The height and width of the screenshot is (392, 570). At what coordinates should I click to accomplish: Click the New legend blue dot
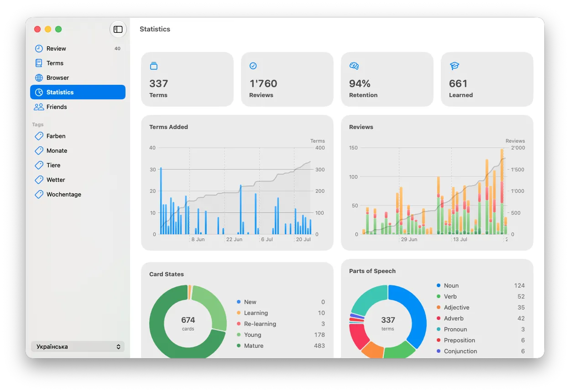(239, 302)
